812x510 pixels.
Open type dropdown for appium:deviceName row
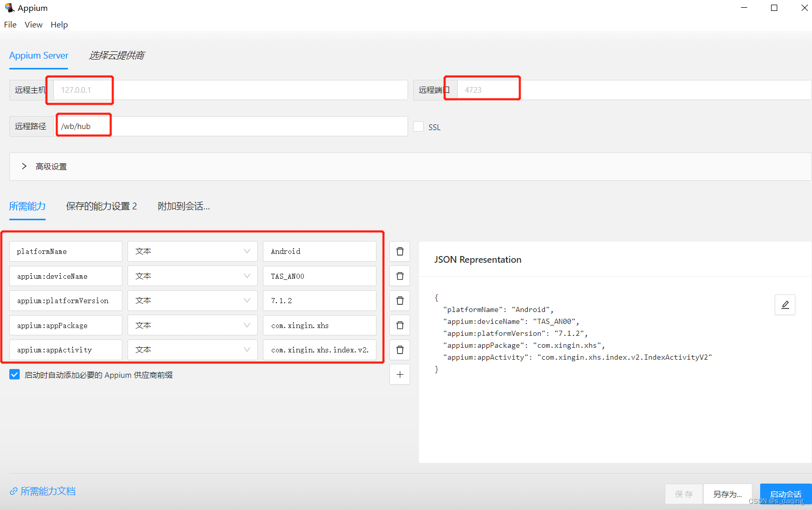[192, 276]
